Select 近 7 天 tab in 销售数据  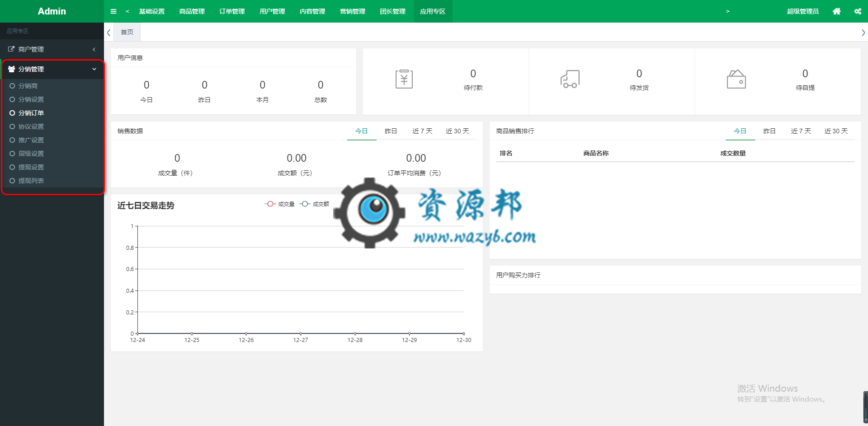[422, 131]
